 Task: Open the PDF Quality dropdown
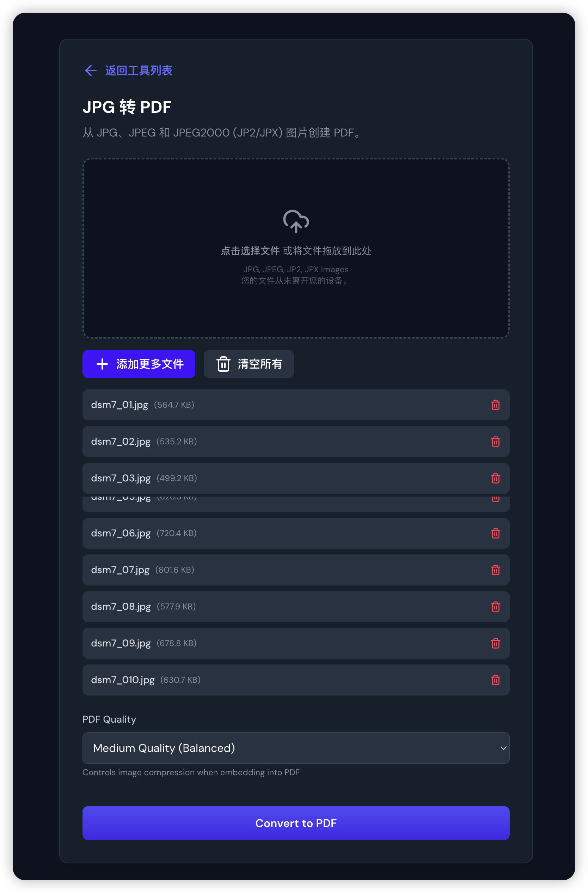[295, 748]
